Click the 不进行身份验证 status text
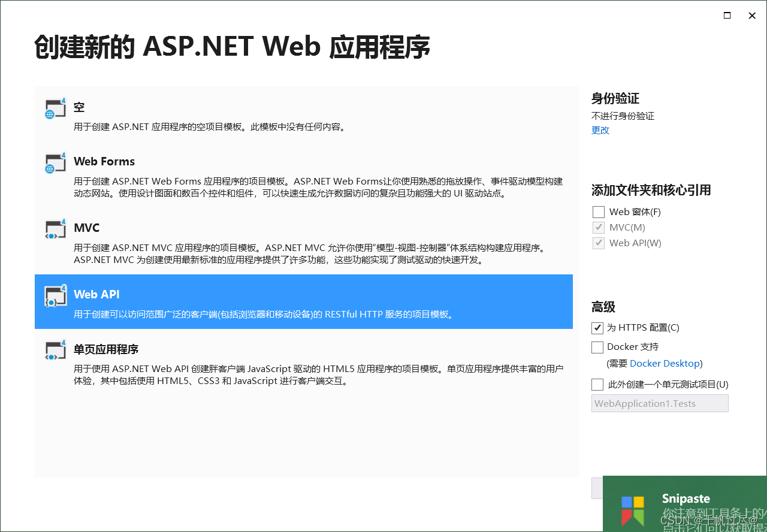This screenshot has width=767, height=532. pyautogui.click(x=623, y=116)
